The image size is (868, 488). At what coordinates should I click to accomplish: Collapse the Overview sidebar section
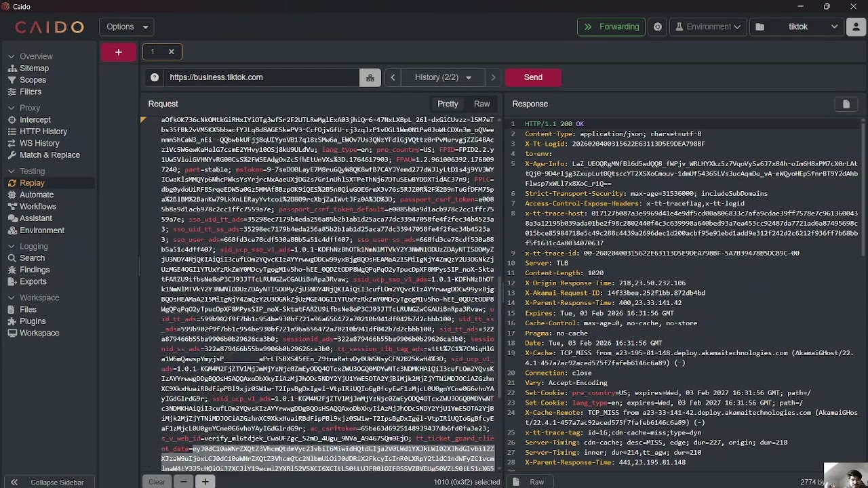coord(12,56)
